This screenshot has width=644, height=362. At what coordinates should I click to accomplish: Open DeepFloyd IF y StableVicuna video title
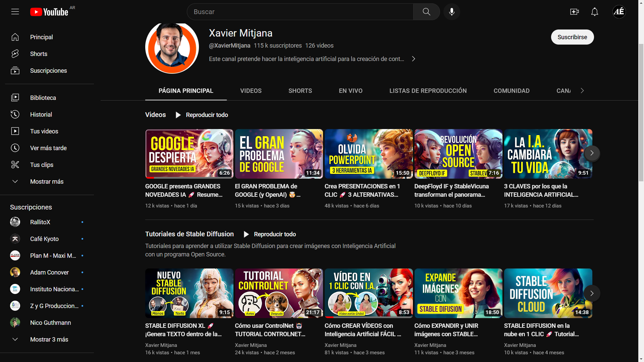click(x=451, y=190)
